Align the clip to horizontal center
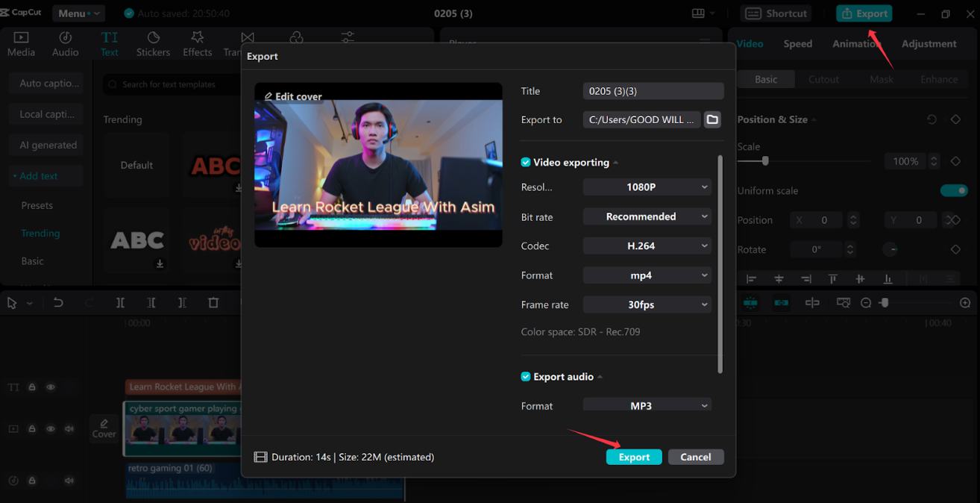Screen dimensions: 980x503 coord(779,278)
